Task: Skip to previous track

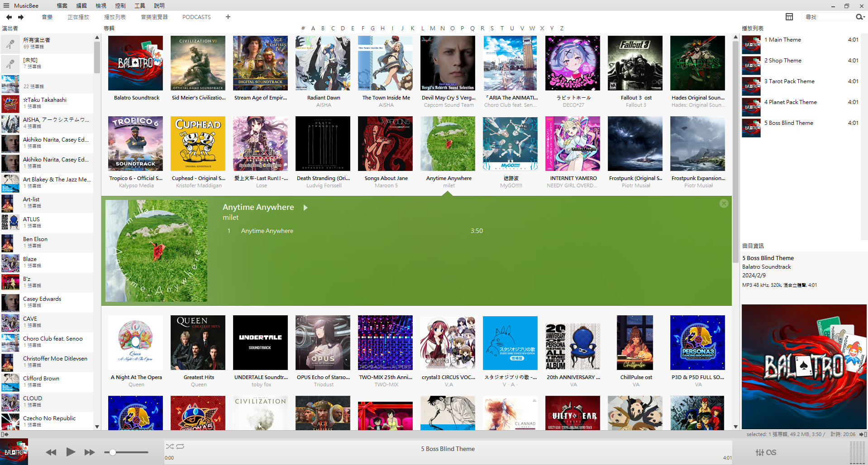Action: [51, 452]
